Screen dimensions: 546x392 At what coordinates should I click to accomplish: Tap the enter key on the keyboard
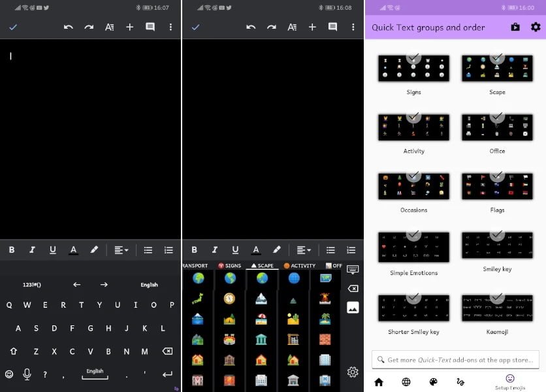(x=167, y=374)
